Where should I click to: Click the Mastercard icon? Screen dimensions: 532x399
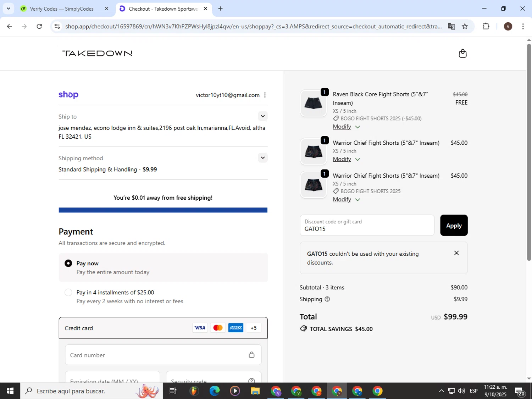[218, 328]
